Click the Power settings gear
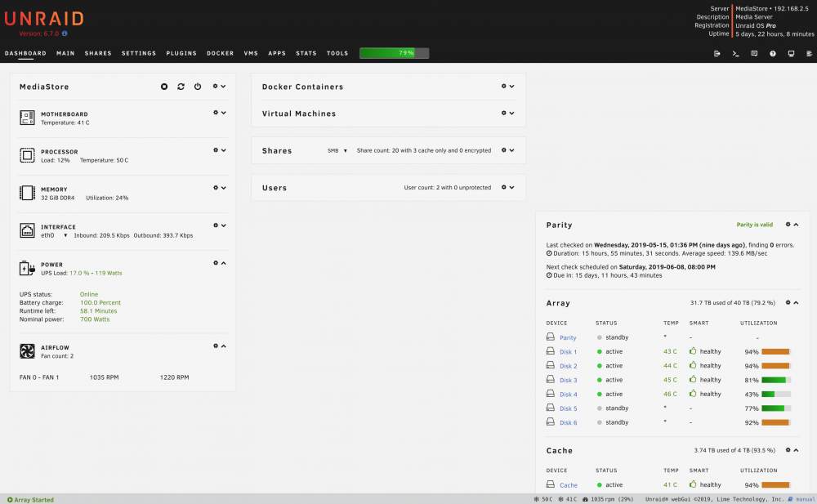 216,263
